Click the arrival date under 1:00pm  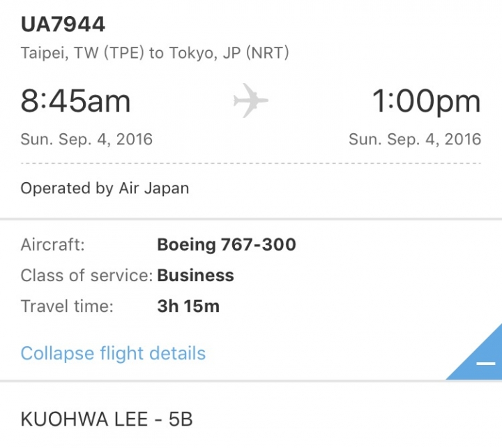(415, 140)
